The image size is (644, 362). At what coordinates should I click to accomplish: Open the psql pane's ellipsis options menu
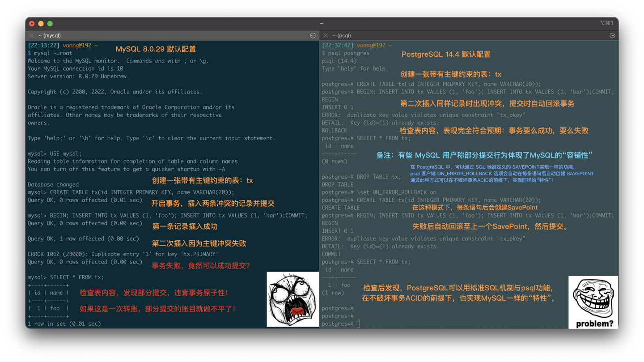[612, 35]
